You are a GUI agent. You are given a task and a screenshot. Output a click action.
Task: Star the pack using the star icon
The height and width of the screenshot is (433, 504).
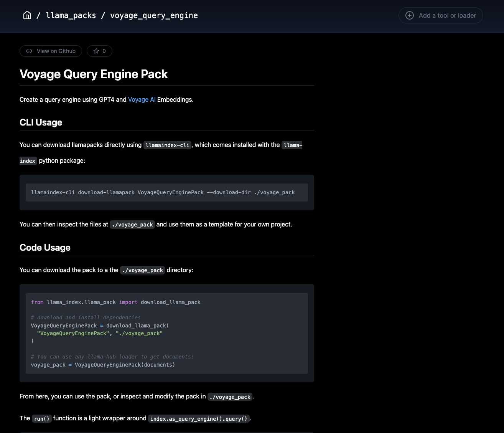[x=96, y=51]
